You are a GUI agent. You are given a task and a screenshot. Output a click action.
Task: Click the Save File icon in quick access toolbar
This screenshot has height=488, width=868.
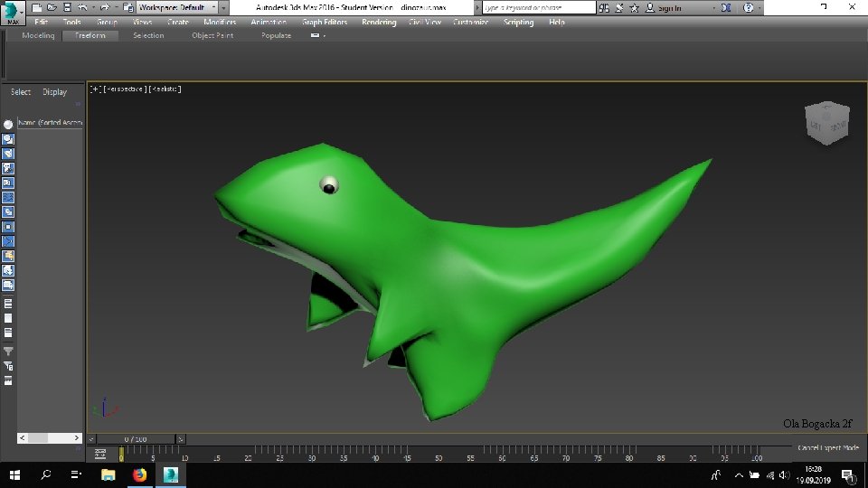coord(65,7)
